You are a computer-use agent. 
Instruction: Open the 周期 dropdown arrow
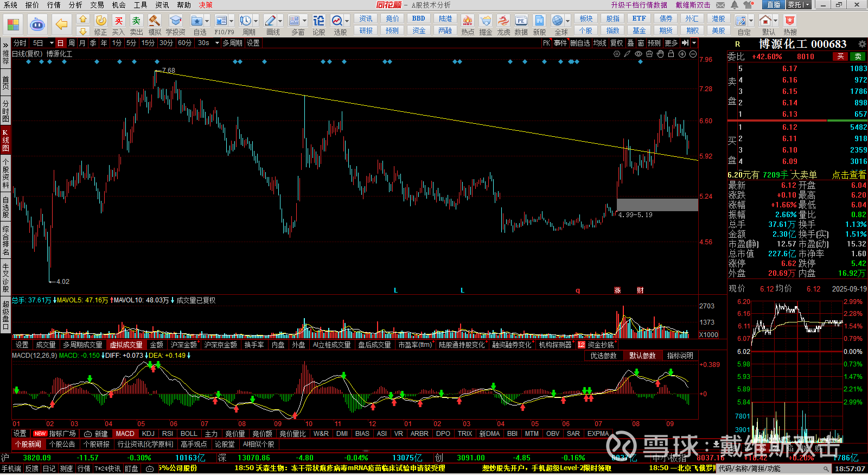(x=256, y=21)
